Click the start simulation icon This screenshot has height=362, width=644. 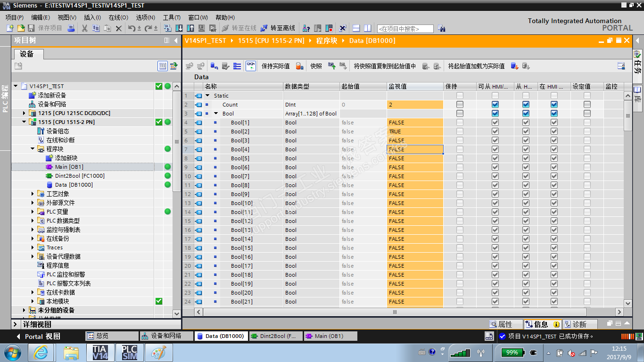pyautogui.click(x=202, y=28)
